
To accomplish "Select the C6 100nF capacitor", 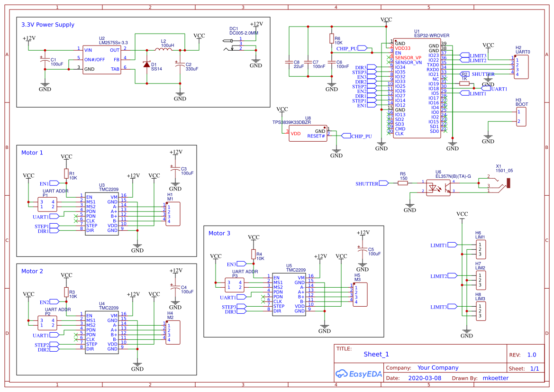I will (x=332, y=62).
